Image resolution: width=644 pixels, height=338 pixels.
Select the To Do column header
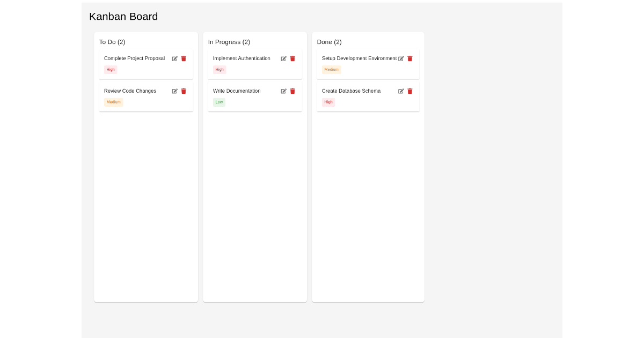pos(112,42)
